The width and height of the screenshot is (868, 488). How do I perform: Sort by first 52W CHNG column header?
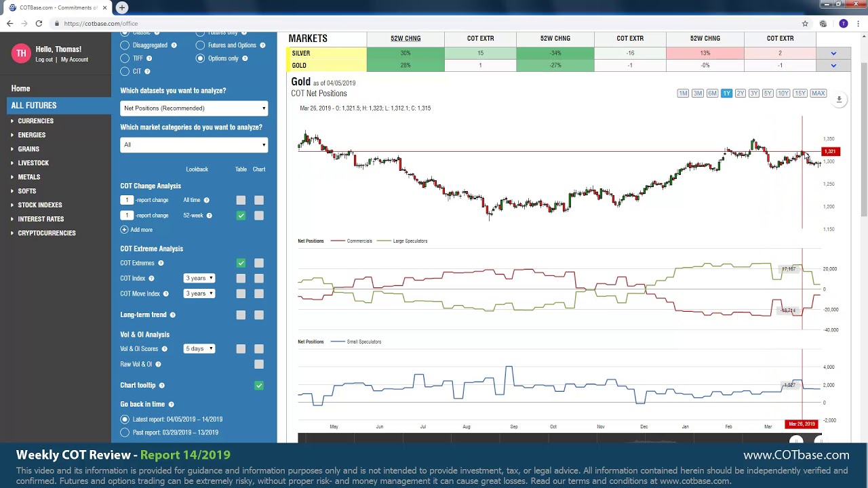pyautogui.click(x=406, y=39)
